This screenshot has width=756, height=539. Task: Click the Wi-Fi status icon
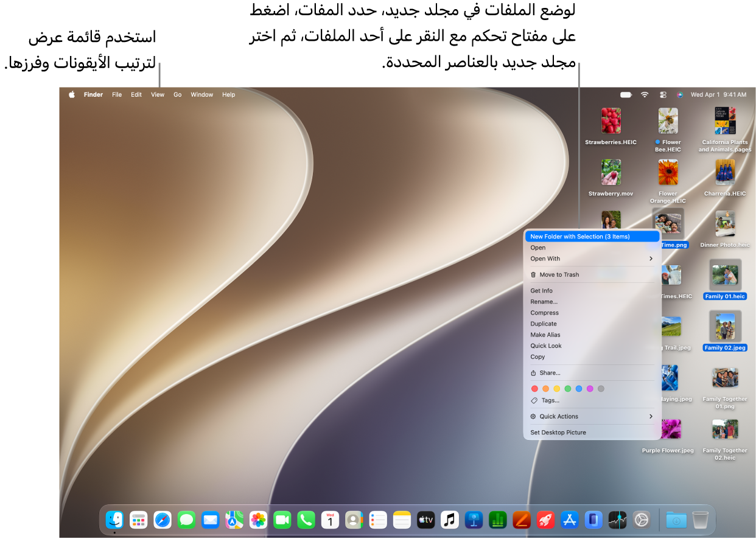click(645, 94)
